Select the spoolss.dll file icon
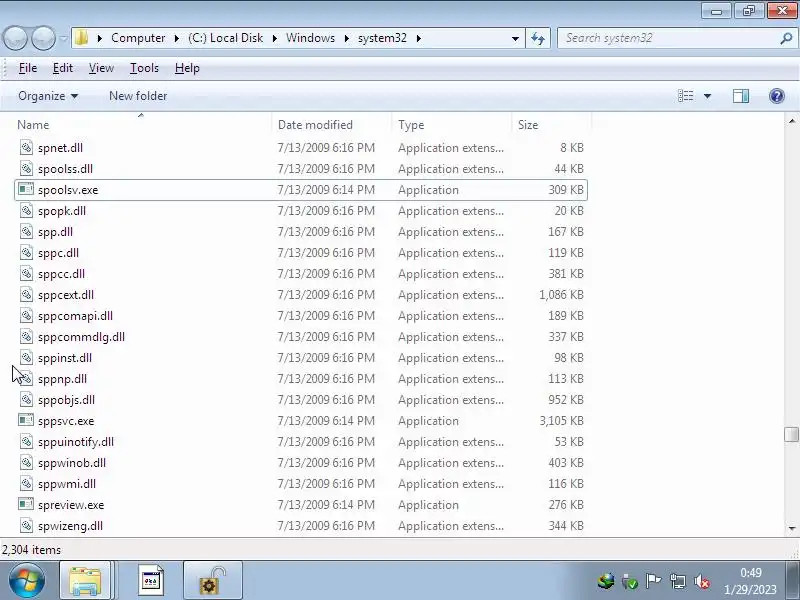 [27, 168]
